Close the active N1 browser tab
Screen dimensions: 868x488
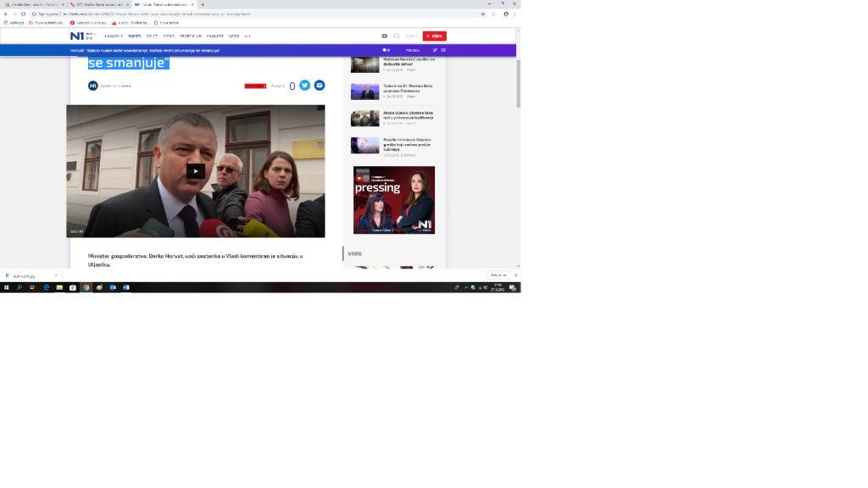(x=192, y=4)
